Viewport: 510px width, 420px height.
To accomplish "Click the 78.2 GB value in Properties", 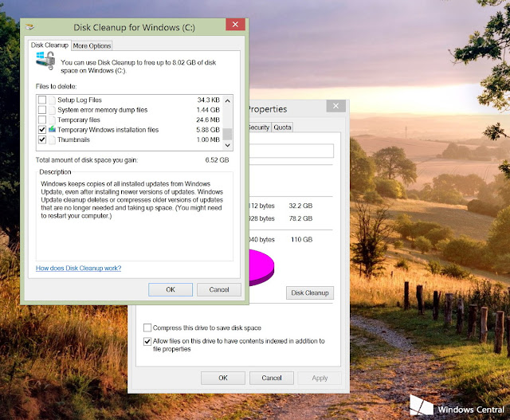I will click(x=300, y=218).
